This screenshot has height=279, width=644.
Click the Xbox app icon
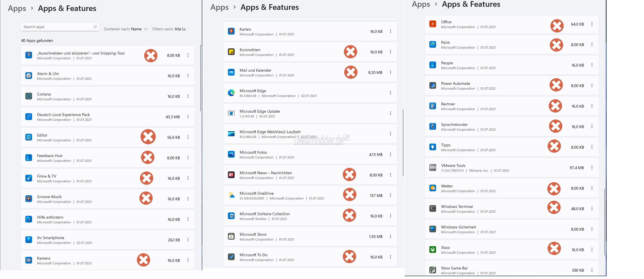(433, 249)
